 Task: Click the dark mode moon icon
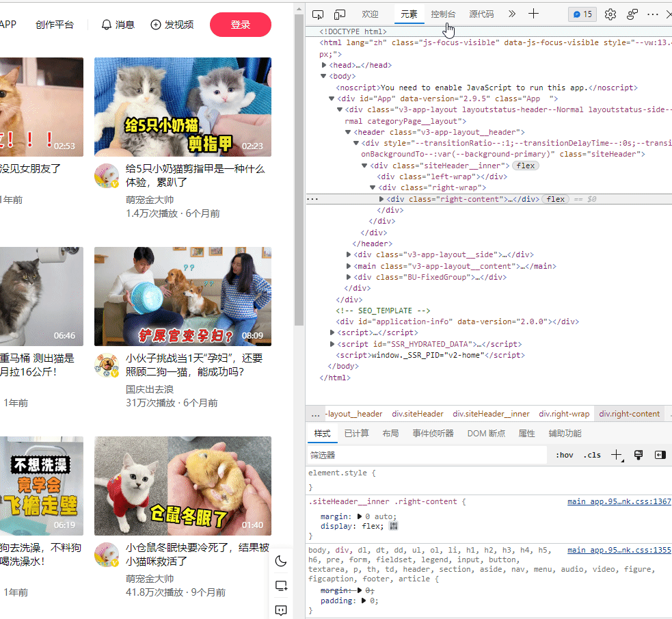point(281,561)
